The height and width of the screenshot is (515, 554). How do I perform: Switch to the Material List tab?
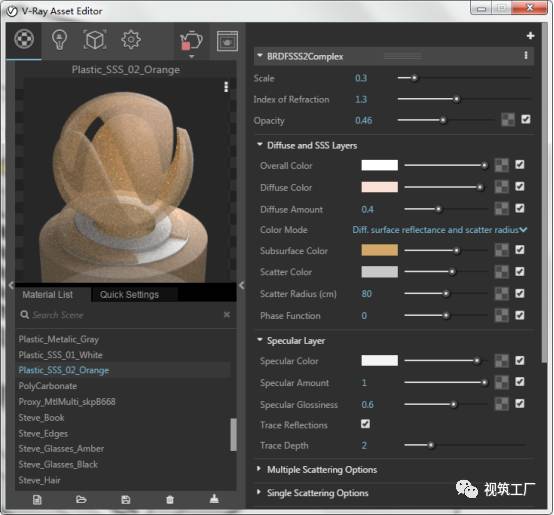point(48,294)
